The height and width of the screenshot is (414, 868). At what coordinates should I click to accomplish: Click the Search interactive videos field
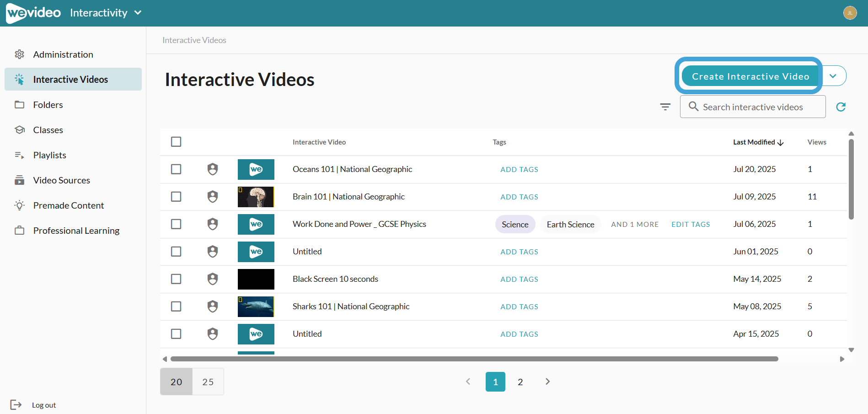(753, 107)
